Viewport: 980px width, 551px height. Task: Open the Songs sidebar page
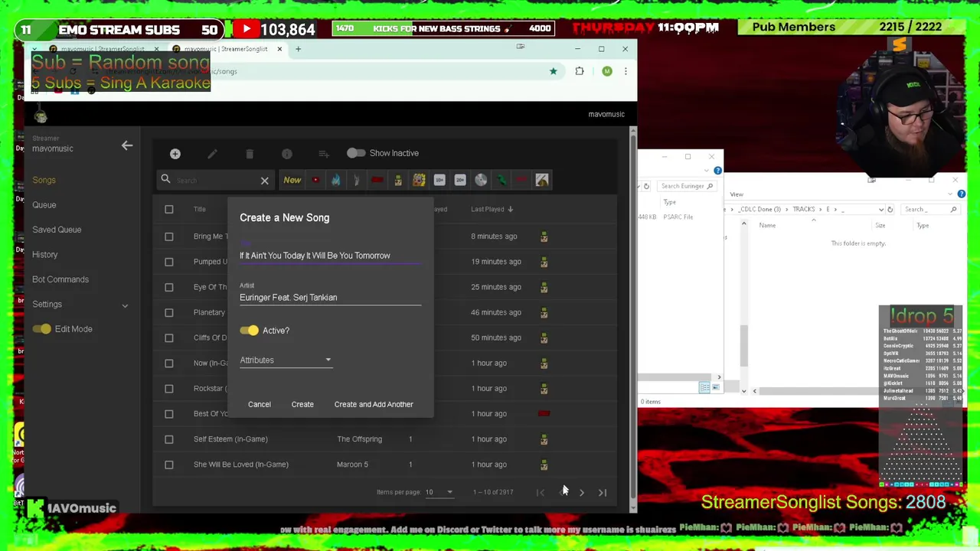click(44, 180)
